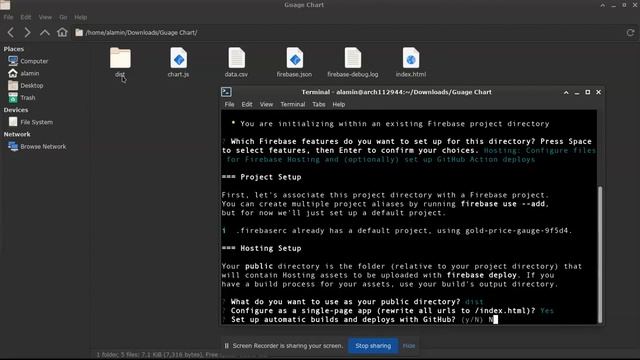
Task: Click the terminal scrollbar
Action: click(x=600, y=254)
